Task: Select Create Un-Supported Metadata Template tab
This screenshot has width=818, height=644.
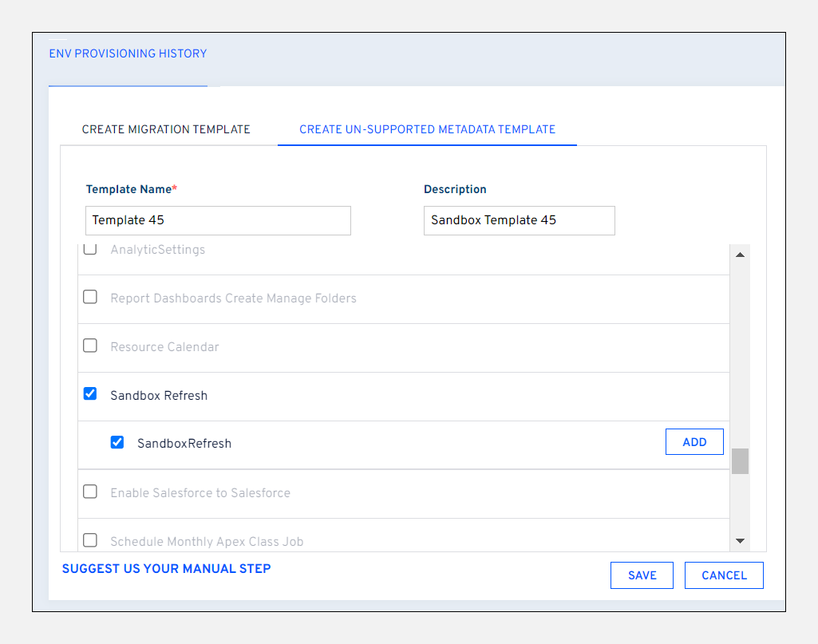Action: pos(427,129)
